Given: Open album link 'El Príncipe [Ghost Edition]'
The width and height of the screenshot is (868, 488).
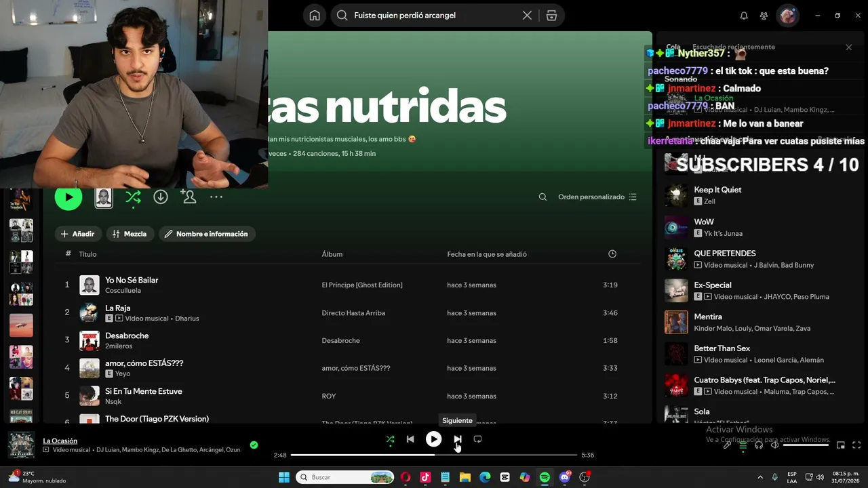Looking at the screenshot, I should pos(362,285).
